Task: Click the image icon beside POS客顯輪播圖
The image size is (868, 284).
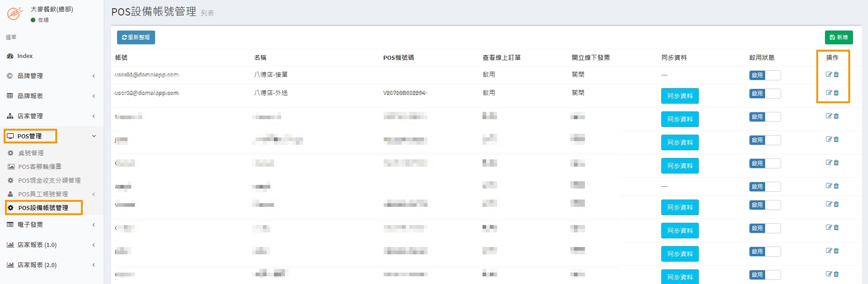Action: click(11, 167)
